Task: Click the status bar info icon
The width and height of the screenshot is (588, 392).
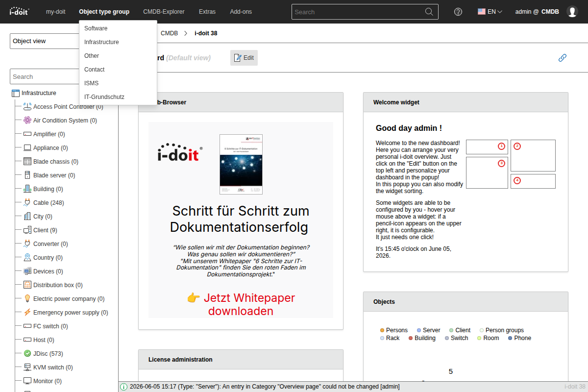Action: [124, 387]
